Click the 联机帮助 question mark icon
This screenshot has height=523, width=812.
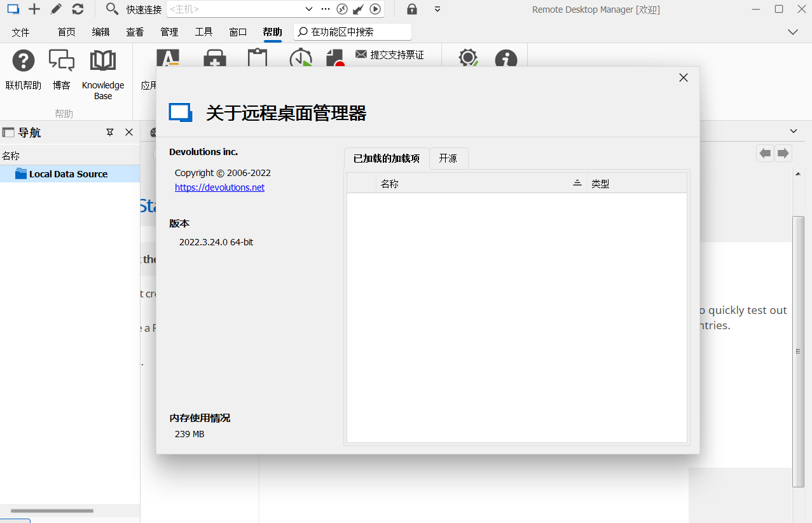click(24, 61)
